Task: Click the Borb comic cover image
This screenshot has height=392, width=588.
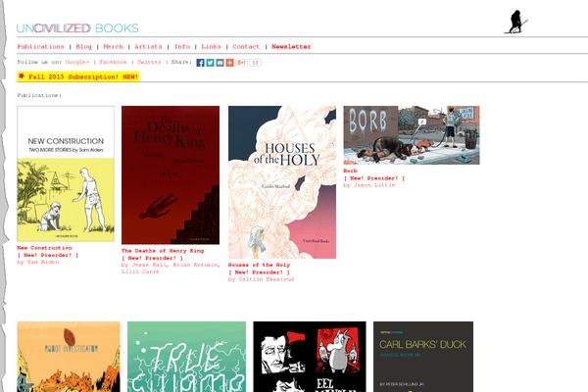Action: click(x=412, y=135)
